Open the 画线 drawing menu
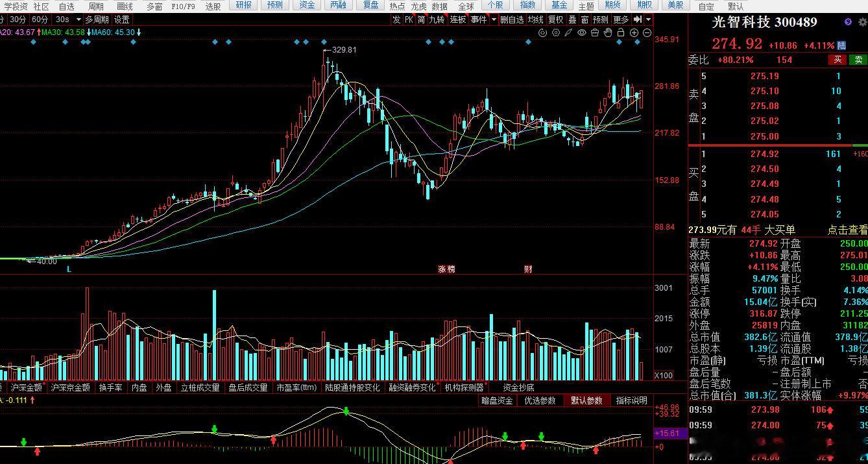This screenshot has width=868, height=464. click(125, 6)
